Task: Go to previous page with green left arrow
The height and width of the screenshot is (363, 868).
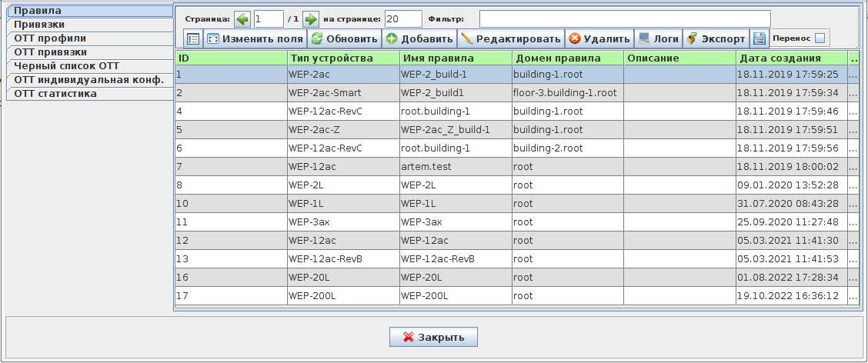Action: tap(242, 19)
